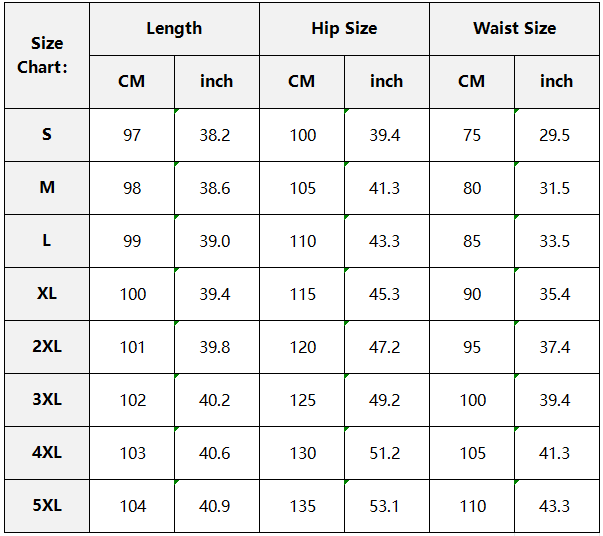Screen dimensions: 603x536
Task: Click the 47.2 hip inch cell
Action: point(385,347)
